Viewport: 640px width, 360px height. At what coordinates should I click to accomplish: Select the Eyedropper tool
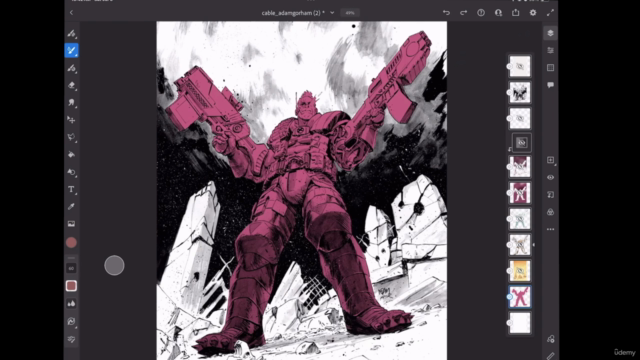click(71, 207)
